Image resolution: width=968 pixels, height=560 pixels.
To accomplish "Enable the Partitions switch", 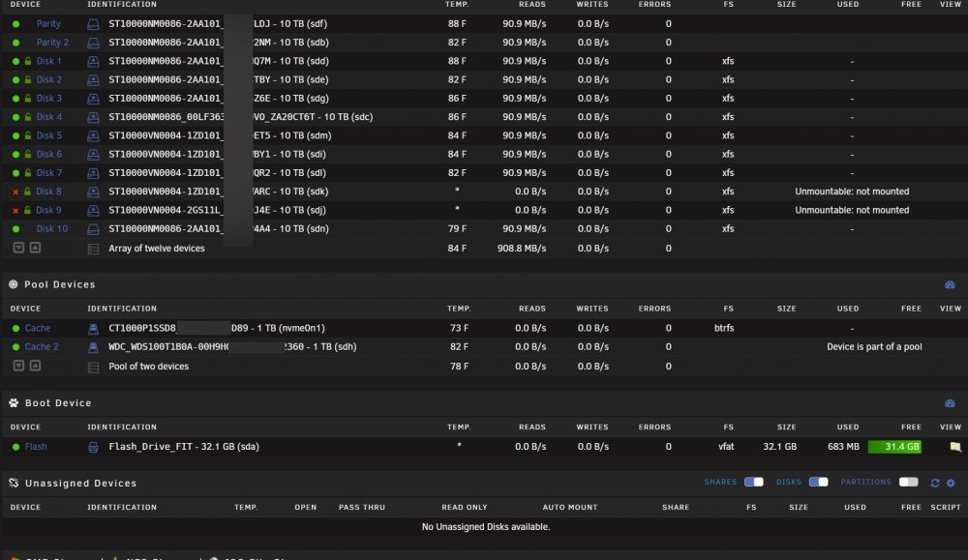I will (x=909, y=482).
